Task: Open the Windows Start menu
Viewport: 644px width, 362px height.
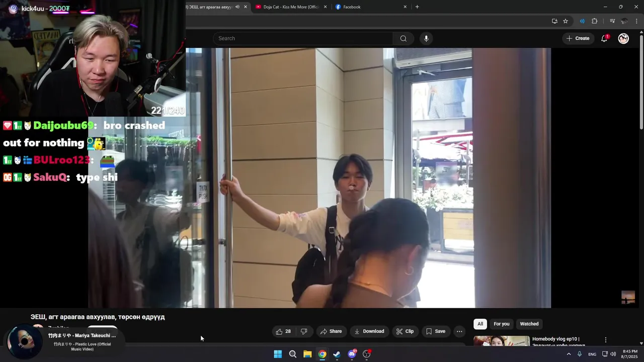Action: tap(278, 354)
